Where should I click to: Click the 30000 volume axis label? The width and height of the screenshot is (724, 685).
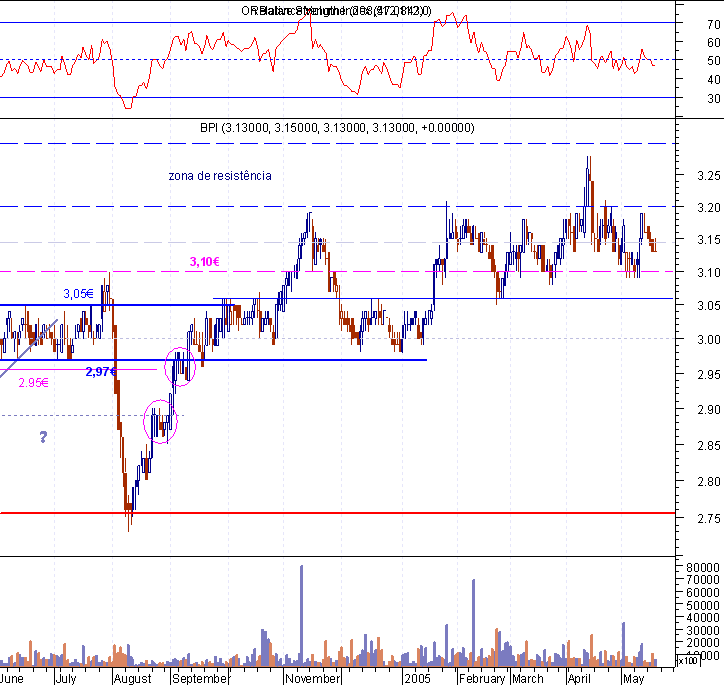coord(703,631)
